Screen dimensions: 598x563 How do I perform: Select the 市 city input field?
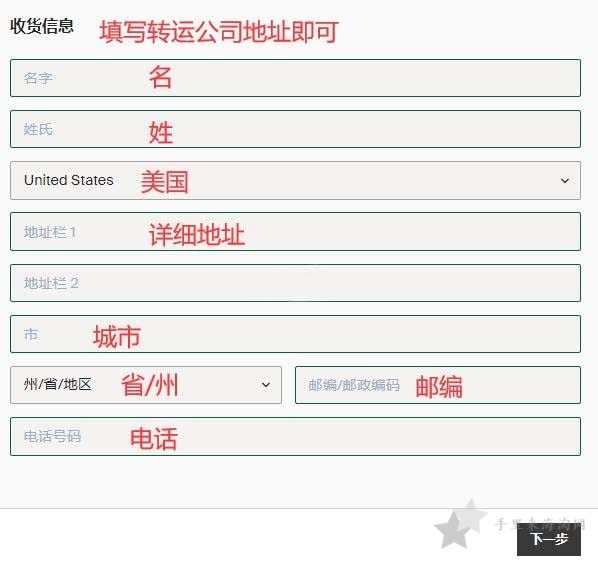click(x=296, y=334)
